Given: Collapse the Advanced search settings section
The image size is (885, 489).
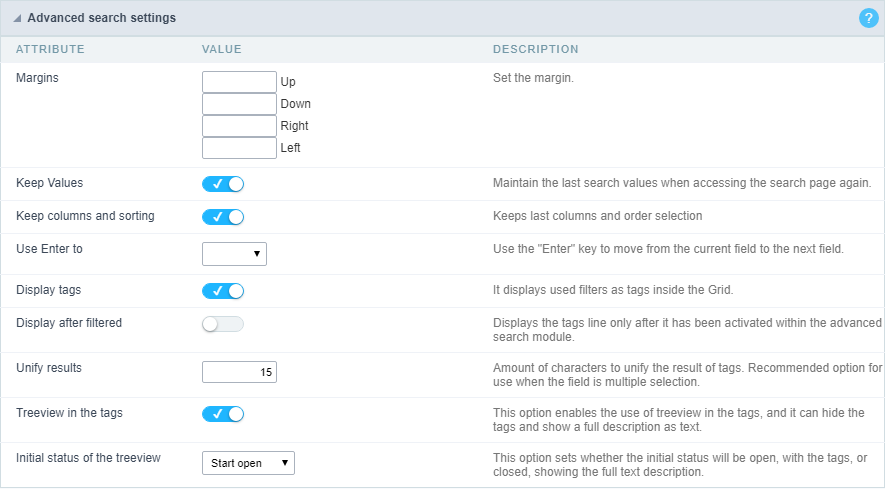Looking at the screenshot, I should 17,19.
